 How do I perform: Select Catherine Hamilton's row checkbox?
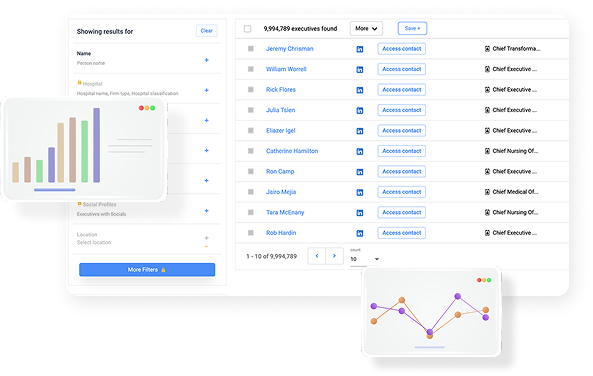click(x=250, y=151)
